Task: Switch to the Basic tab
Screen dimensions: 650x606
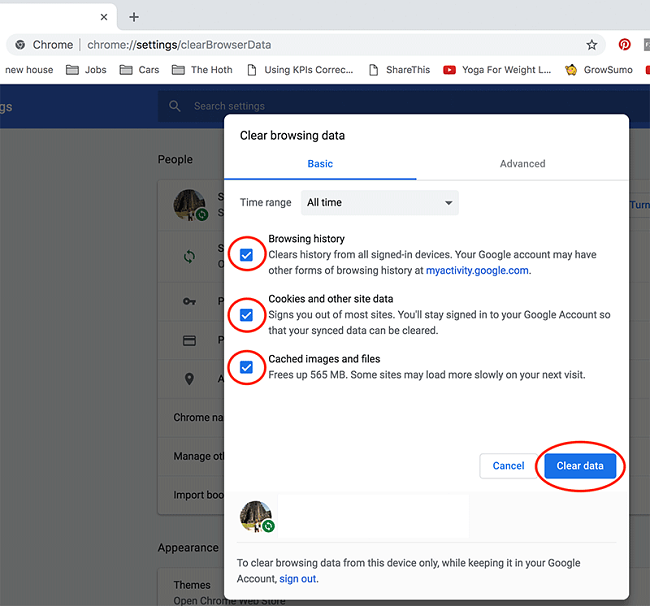Action: click(x=320, y=164)
